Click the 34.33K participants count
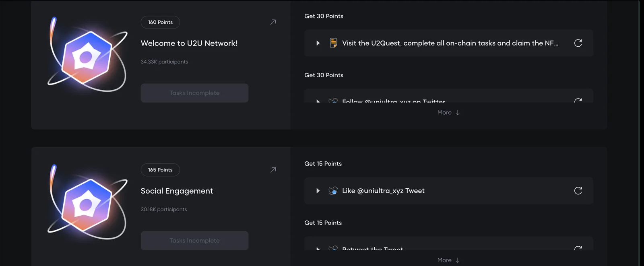This screenshot has height=266, width=644. tap(164, 62)
